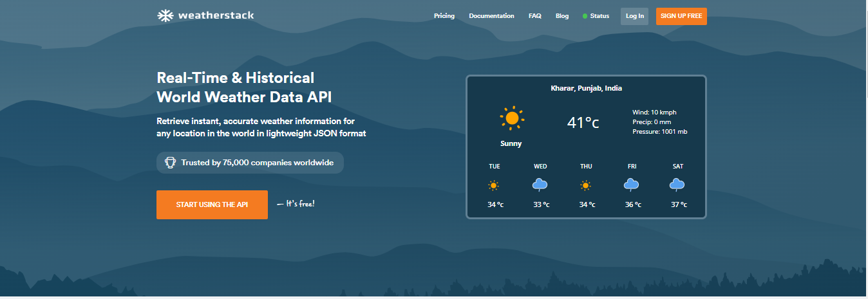The height and width of the screenshot is (299, 868).
Task: Click the SAT day label
Action: [678, 167]
